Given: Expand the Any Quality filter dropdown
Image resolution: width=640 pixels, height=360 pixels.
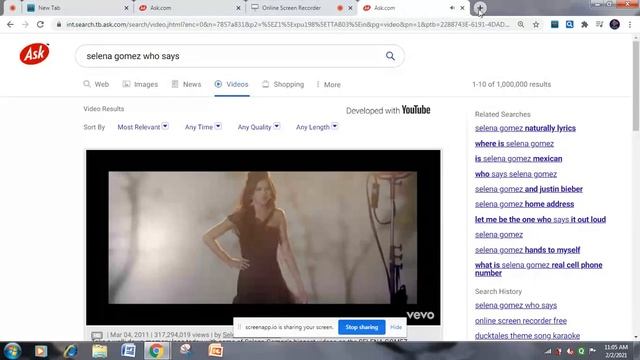Looking at the screenshot, I should coord(259,127).
